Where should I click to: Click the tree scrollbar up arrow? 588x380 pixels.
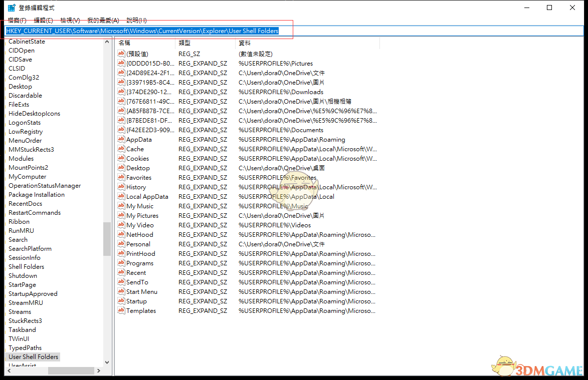coord(107,42)
